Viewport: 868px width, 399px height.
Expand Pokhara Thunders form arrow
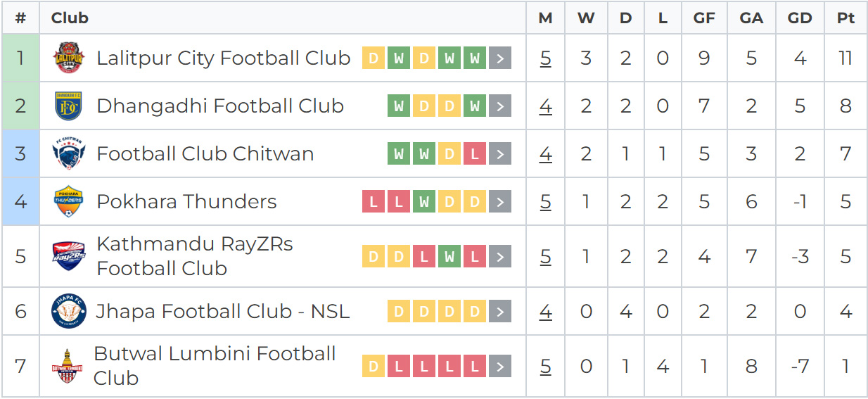(x=500, y=202)
